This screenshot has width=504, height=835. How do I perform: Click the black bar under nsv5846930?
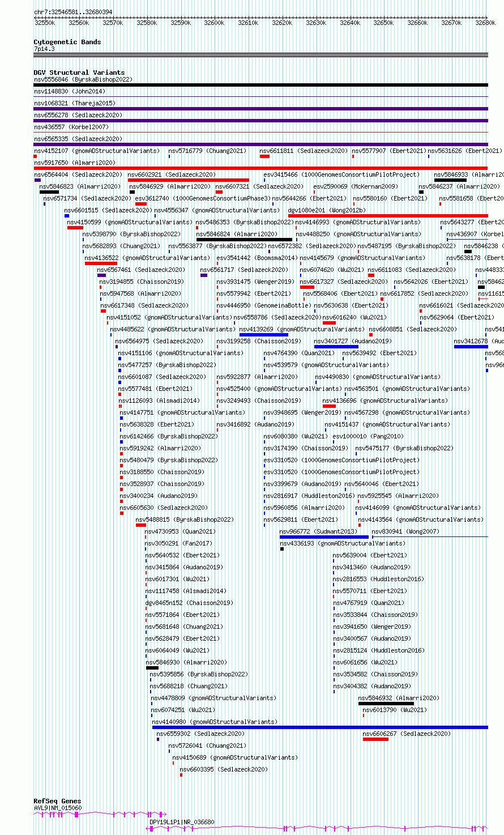pyautogui.click(x=152, y=668)
